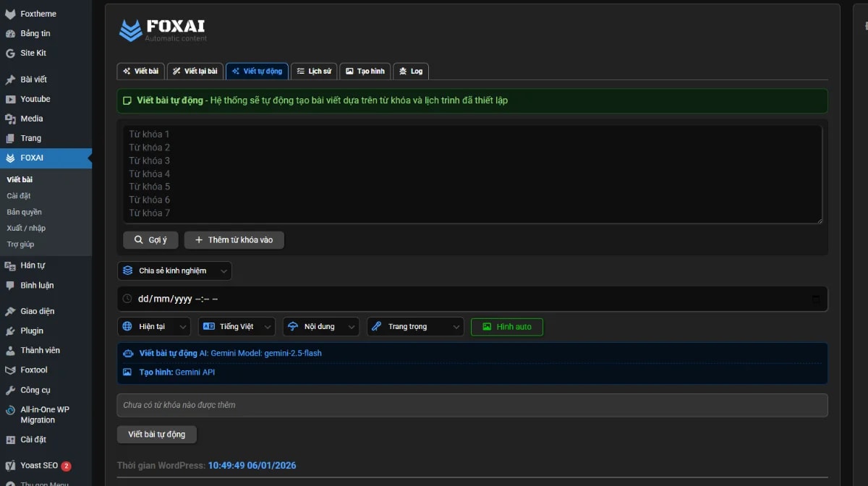Select Cài đặt under the FOXAI menu

18,195
